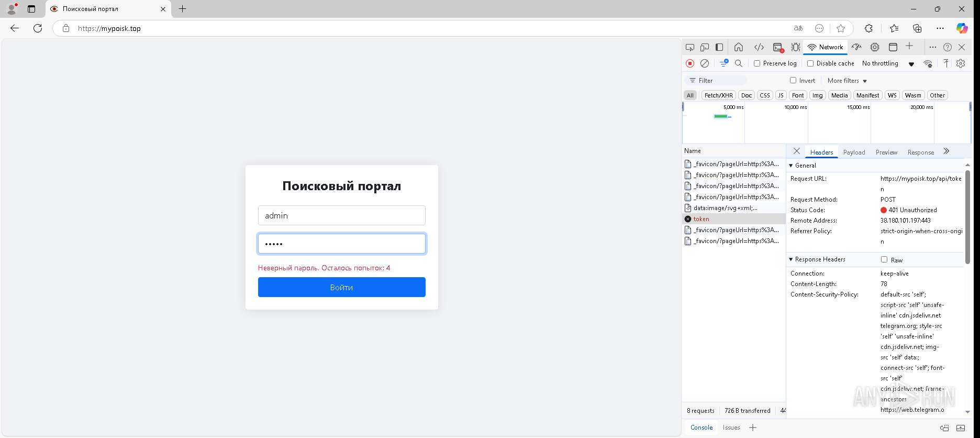Select the data:image/svg+xml request row

pos(734,208)
